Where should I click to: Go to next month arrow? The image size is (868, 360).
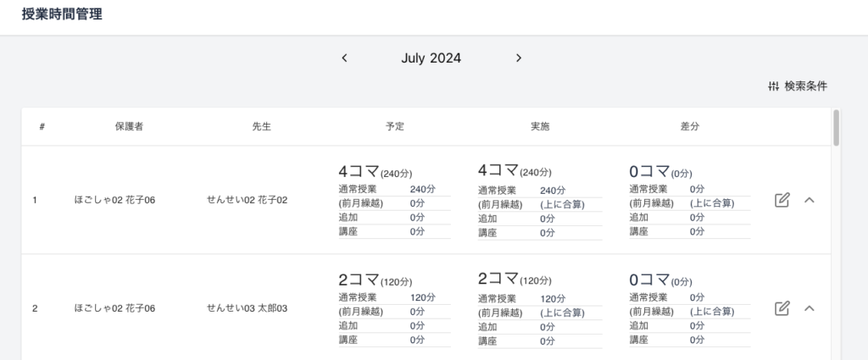point(519,58)
